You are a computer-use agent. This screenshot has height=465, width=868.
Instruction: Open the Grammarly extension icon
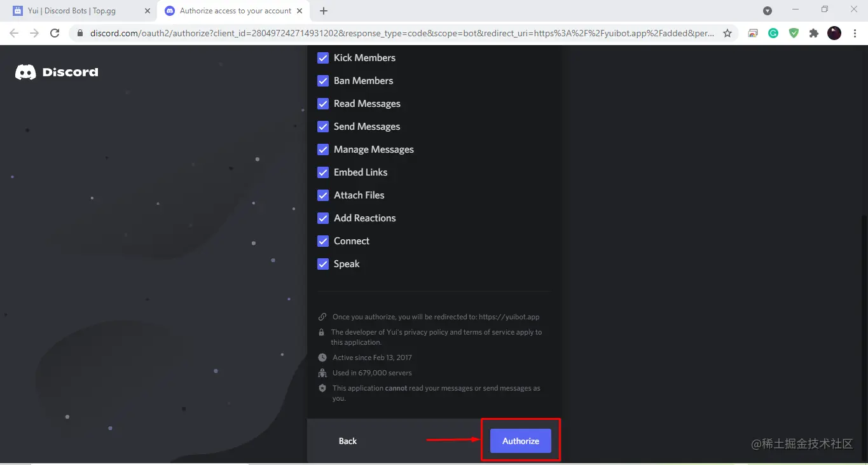point(773,33)
